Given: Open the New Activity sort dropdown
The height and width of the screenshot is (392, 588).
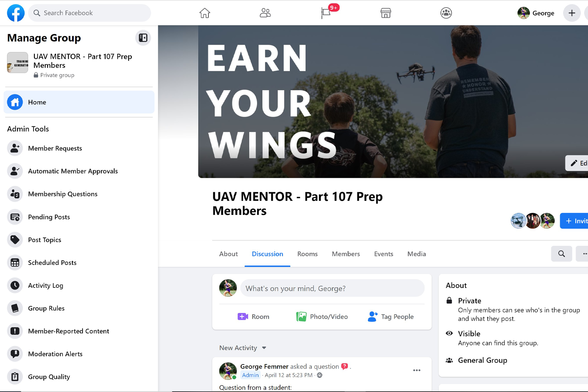Looking at the screenshot, I should tap(243, 348).
